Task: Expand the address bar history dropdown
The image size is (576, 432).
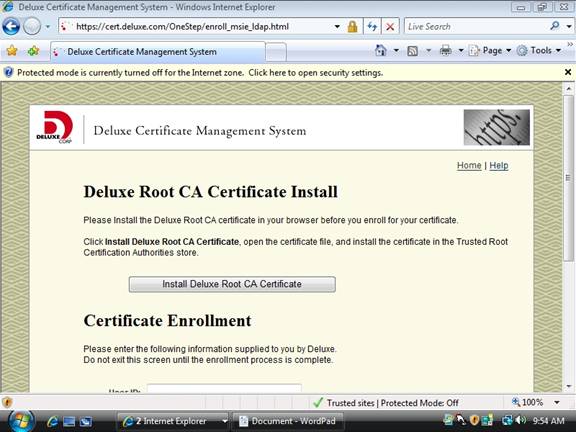Action: (x=337, y=26)
